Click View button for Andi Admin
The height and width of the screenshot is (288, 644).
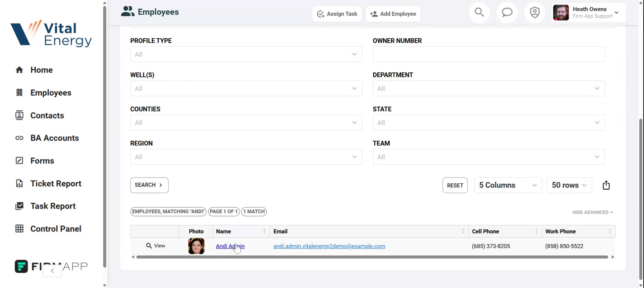pos(156,246)
